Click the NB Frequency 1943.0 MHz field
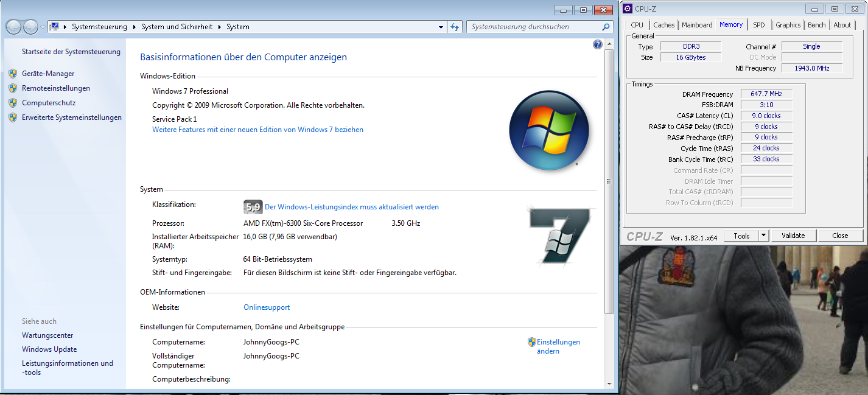This screenshot has height=395, width=868. [812, 68]
